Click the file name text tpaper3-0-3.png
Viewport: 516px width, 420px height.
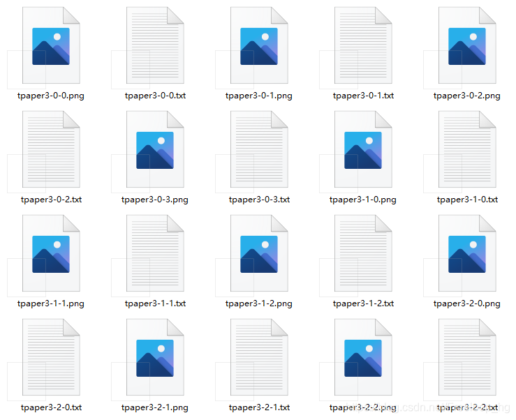tap(155, 200)
